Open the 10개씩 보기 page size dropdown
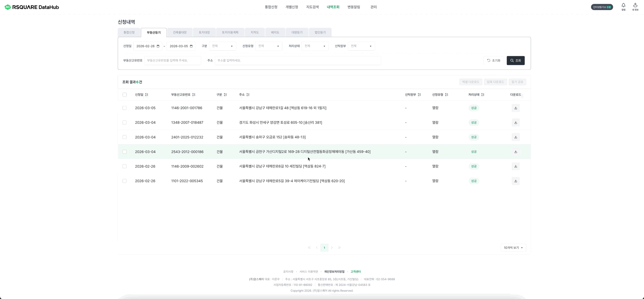This screenshot has height=299, width=644. click(513, 248)
